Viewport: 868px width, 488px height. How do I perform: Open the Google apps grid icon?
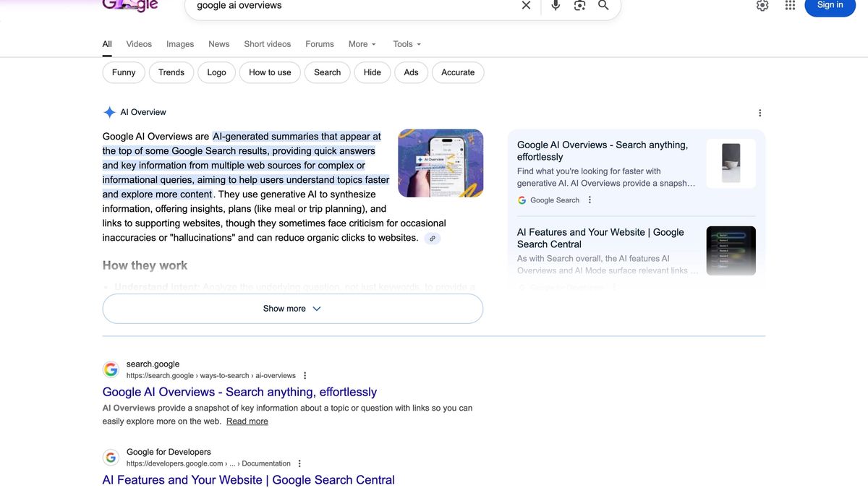point(790,5)
